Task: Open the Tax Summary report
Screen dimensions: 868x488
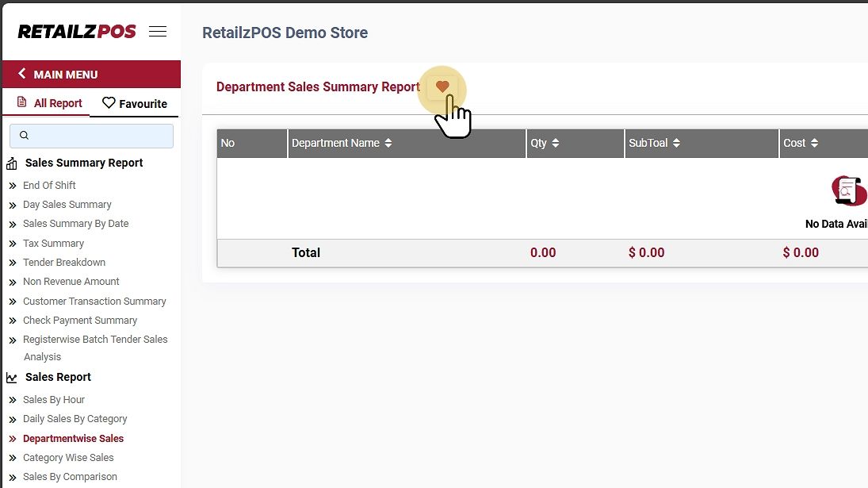Action: click(x=53, y=243)
